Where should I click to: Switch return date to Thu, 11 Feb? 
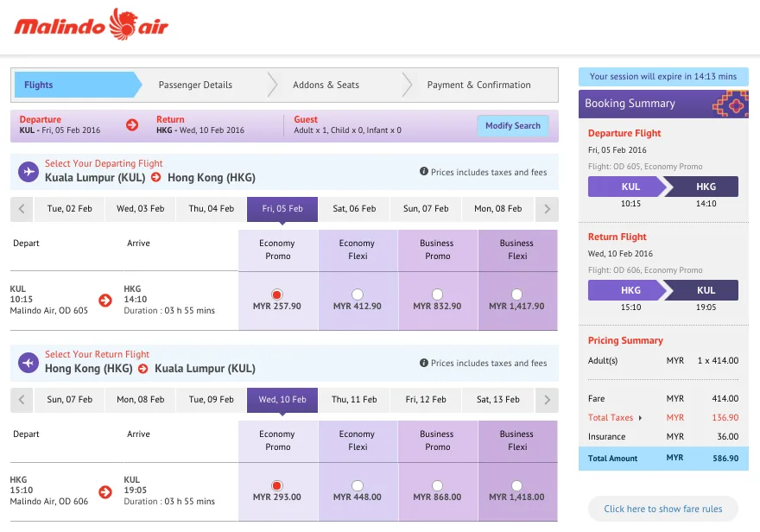(x=354, y=400)
